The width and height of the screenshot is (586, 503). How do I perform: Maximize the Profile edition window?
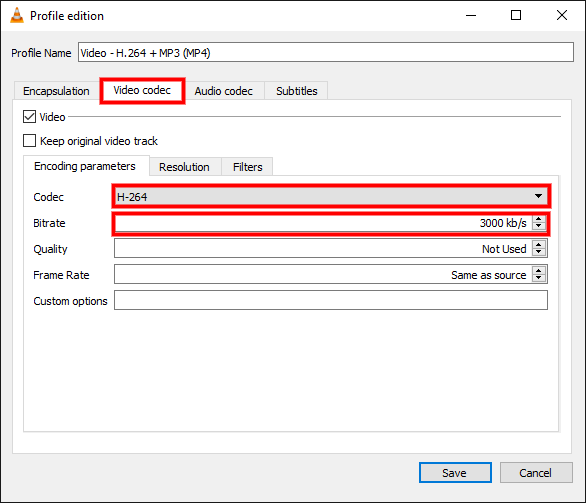point(516,15)
